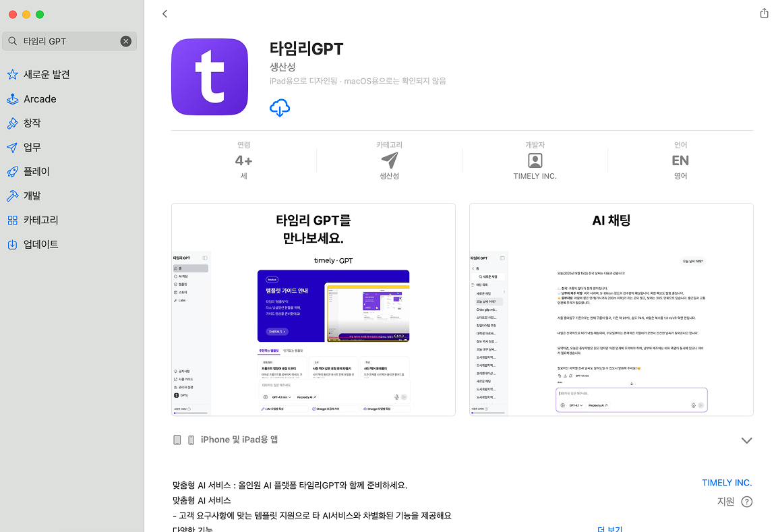Image resolution: width=778 pixels, height=532 pixels.
Task: Focus the 타임리 GPT search field
Action: pos(69,41)
